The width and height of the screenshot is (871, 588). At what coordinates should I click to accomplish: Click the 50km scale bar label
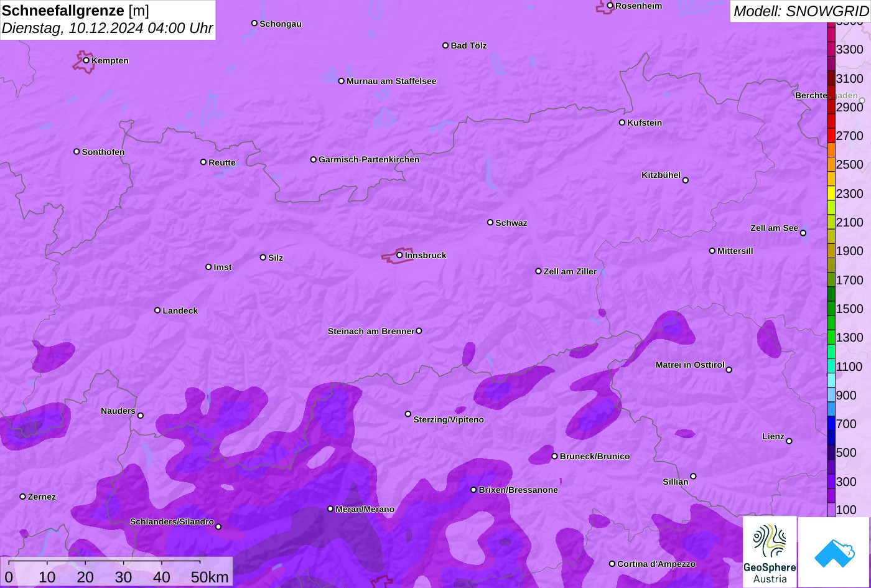click(210, 577)
